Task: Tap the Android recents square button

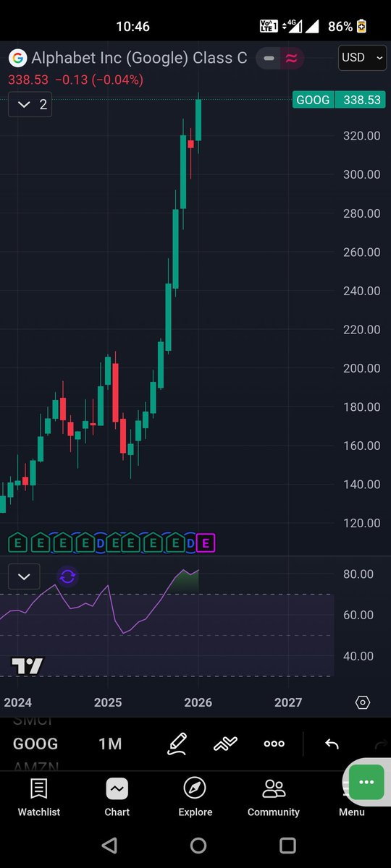Action: point(287,846)
